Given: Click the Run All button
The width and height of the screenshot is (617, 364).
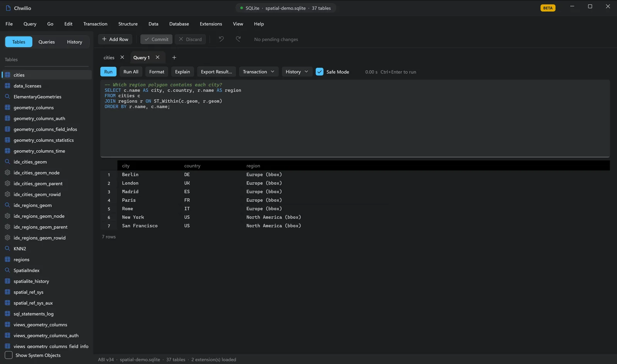Looking at the screenshot, I should 131,72.
